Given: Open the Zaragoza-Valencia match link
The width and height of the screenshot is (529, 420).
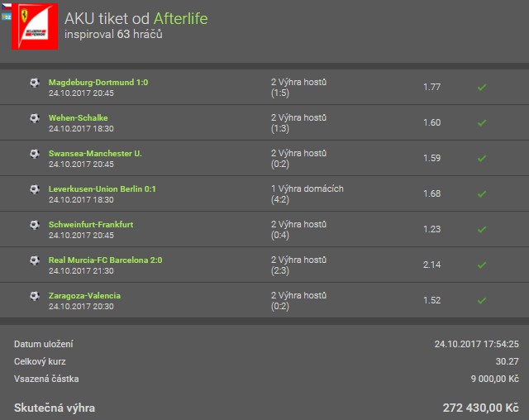Looking at the screenshot, I should coord(84,296).
